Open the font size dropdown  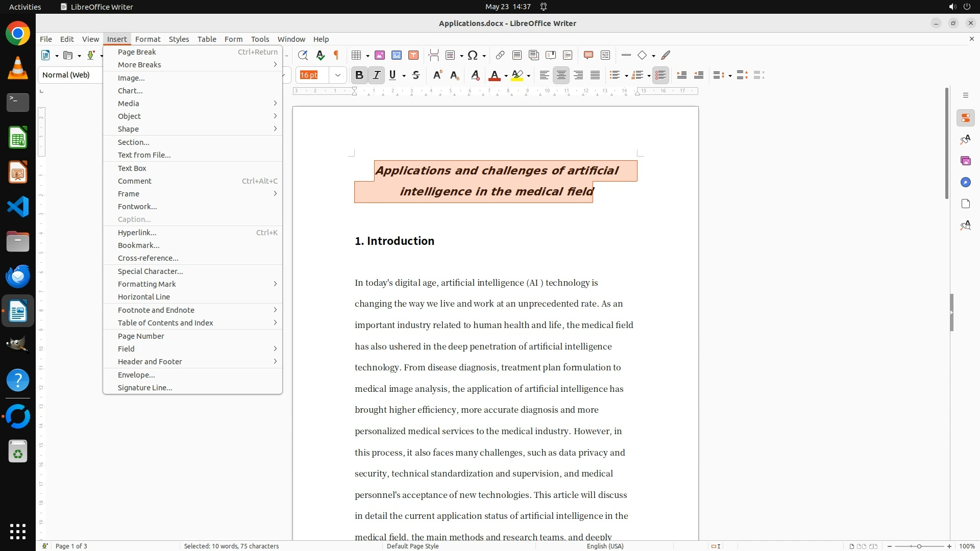[338, 75]
